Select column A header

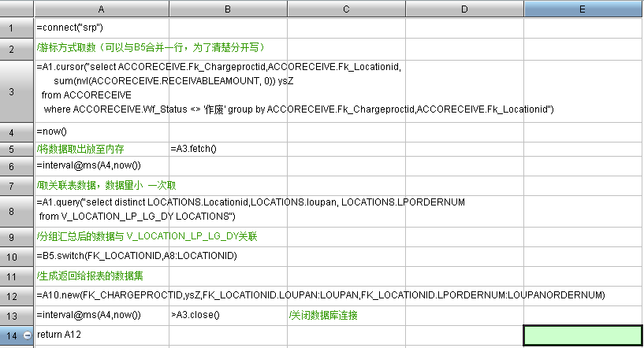(x=102, y=9)
